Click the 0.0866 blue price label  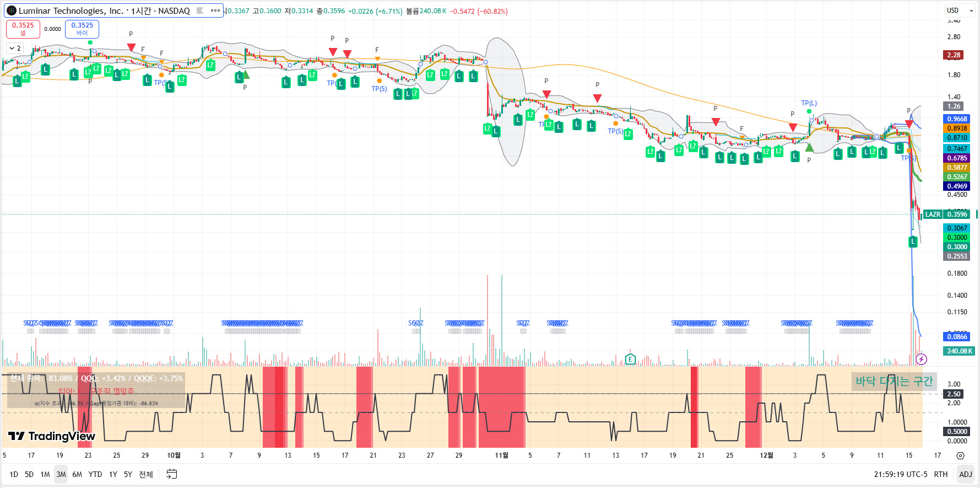(957, 337)
